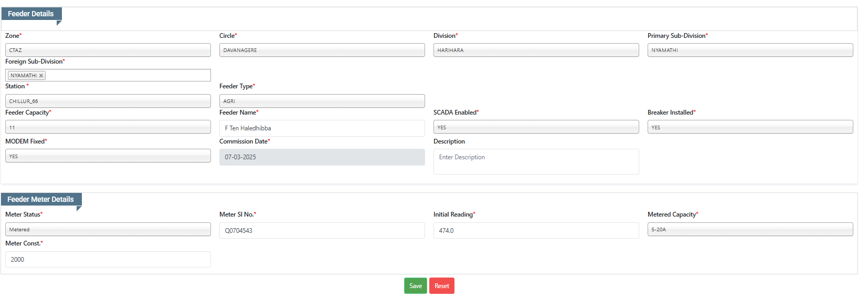The width and height of the screenshot is (868, 297).
Task: Click the Initial Reading field label
Action: 454,214
